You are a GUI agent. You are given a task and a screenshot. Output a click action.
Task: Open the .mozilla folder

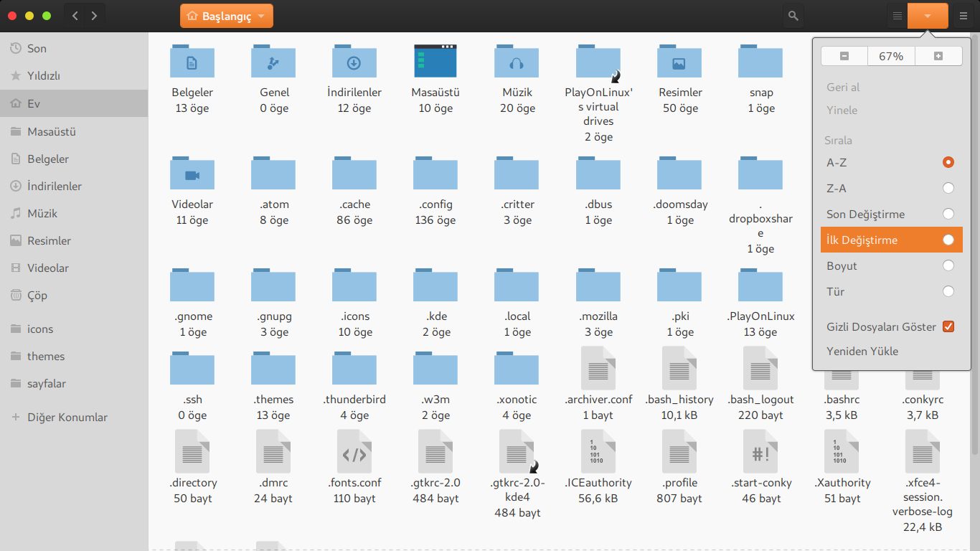(x=598, y=286)
